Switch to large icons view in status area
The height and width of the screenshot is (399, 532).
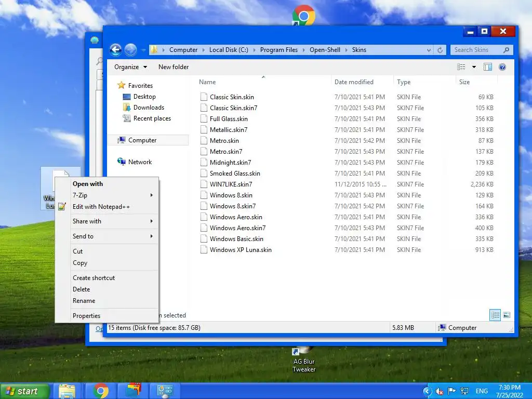click(x=507, y=315)
